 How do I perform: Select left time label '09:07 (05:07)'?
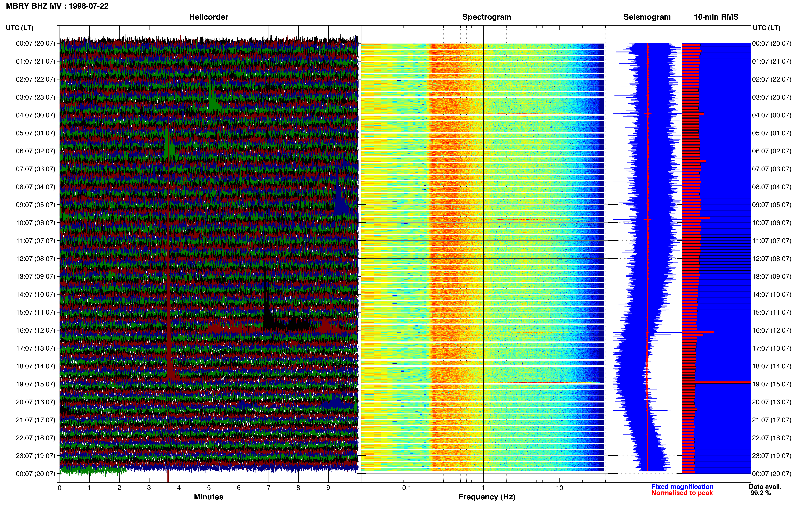[36, 205]
